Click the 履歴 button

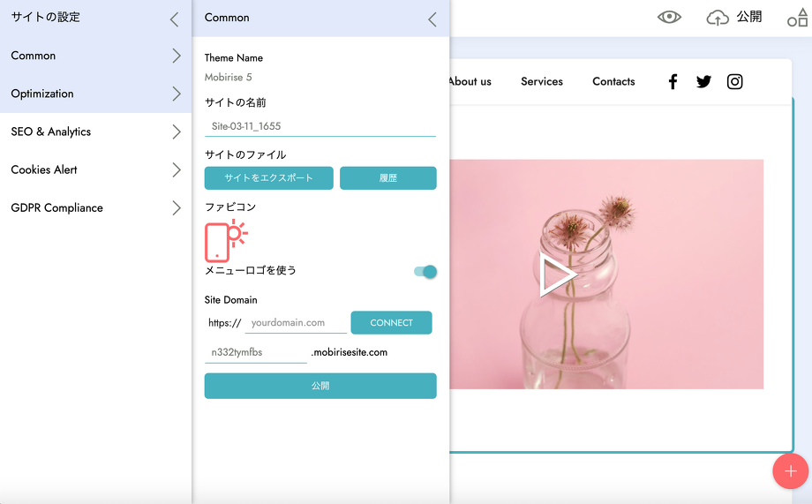[x=387, y=178]
